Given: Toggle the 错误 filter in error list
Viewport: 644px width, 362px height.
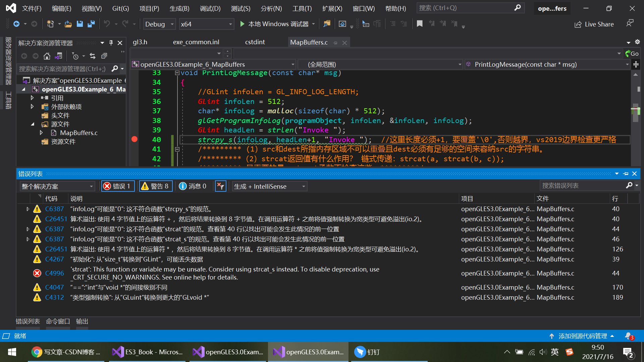Looking at the screenshot, I should pyautogui.click(x=118, y=186).
